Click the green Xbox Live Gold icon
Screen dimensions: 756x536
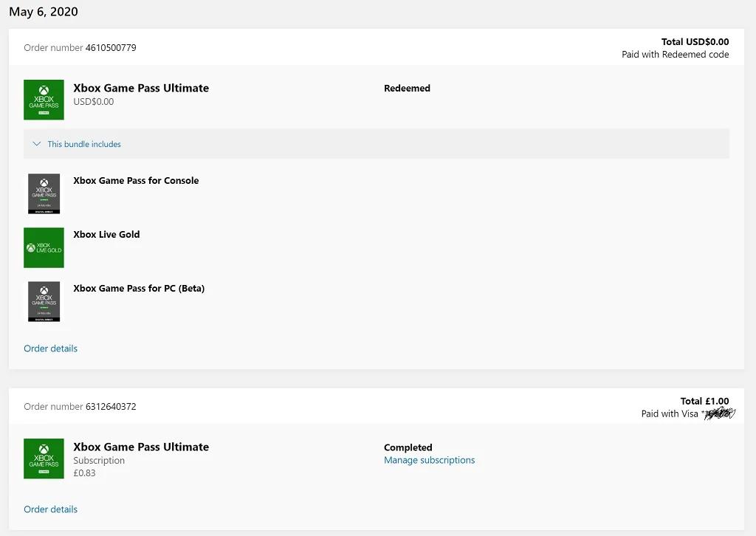pos(44,248)
